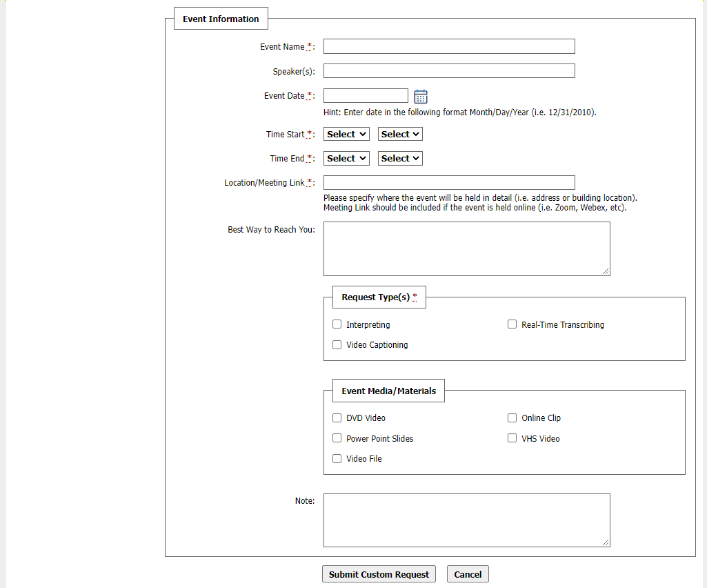The width and height of the screenshot is (707, 588).
Task: Open the first Time Start dropdown
Action: [346, 135]
